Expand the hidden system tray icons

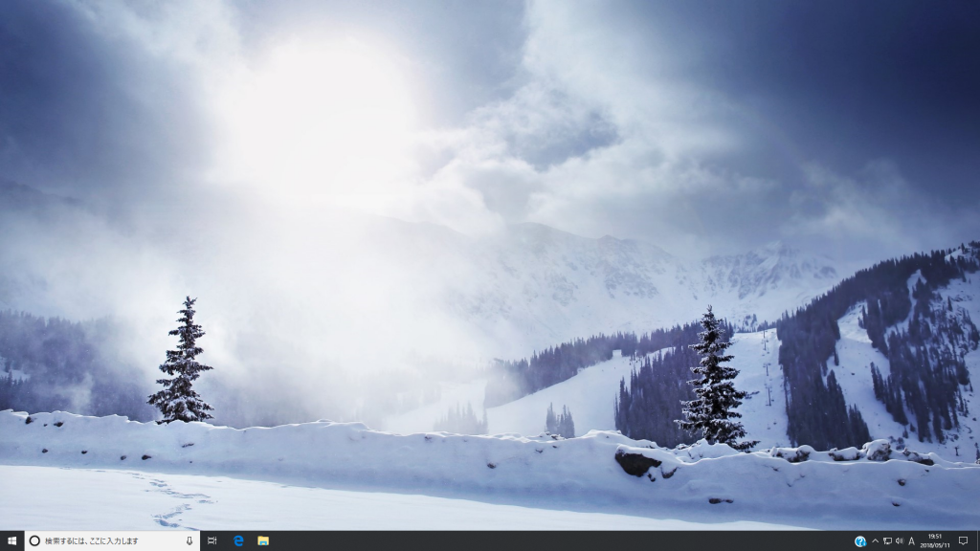point(875,540)
